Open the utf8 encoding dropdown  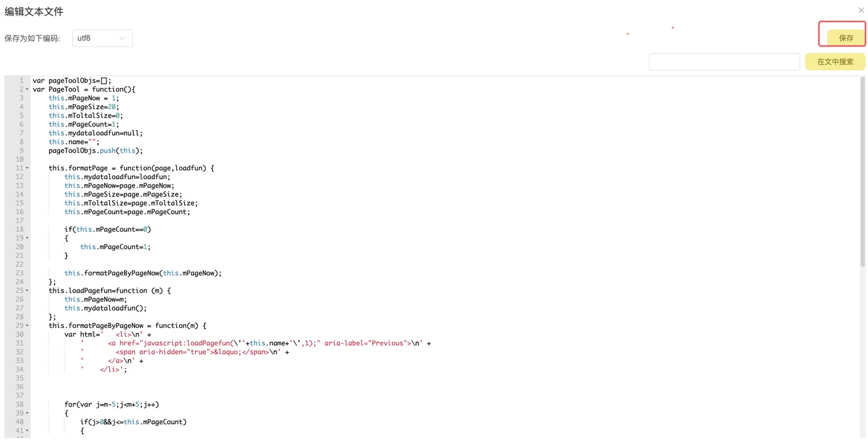[102, 38]
